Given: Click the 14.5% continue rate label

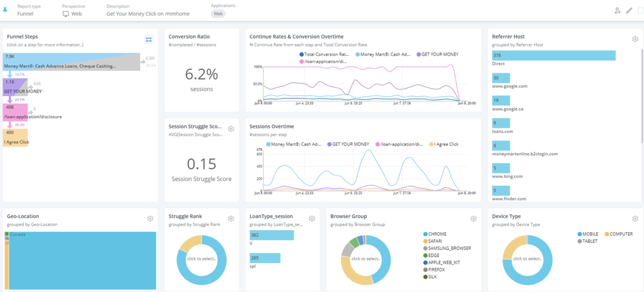Looking at the screenshot, I should coord(20,74).
